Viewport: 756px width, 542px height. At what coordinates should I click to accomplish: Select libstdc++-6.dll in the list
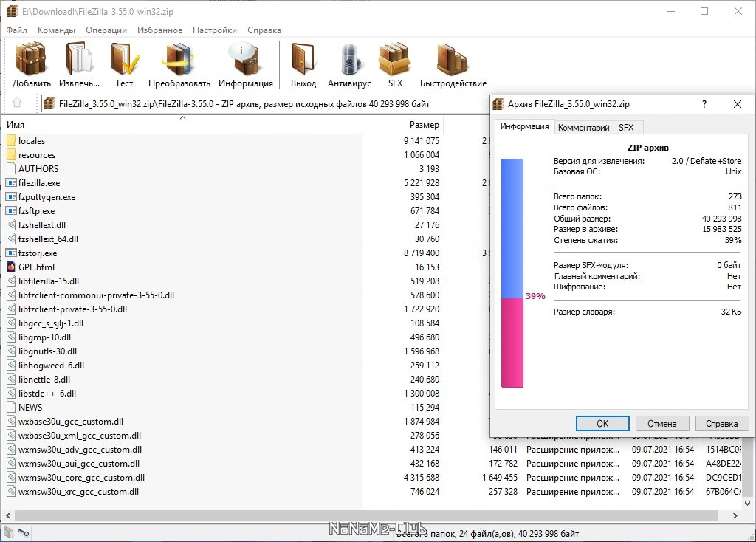pyautogui.click(x=47, y=393)
